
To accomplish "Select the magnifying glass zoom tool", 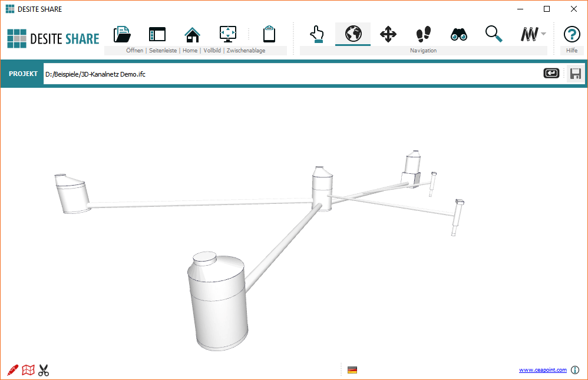I will (x=494, y=34).
